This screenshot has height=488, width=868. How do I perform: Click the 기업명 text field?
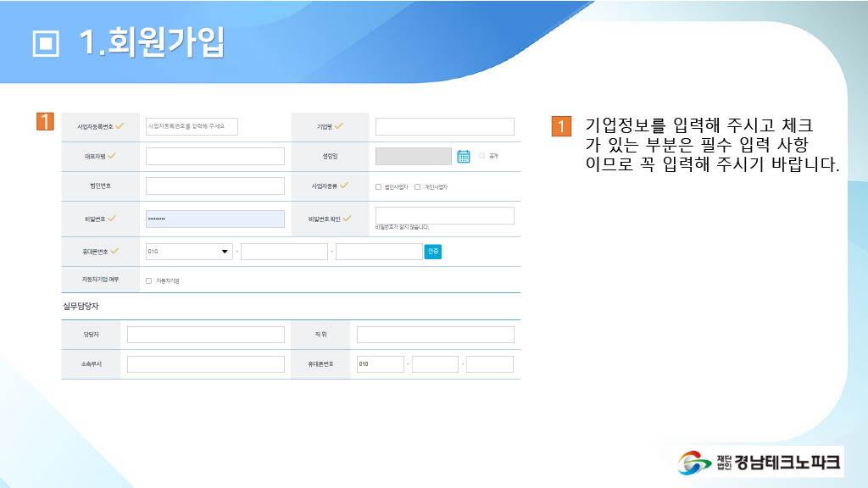(x=444, y=126)
